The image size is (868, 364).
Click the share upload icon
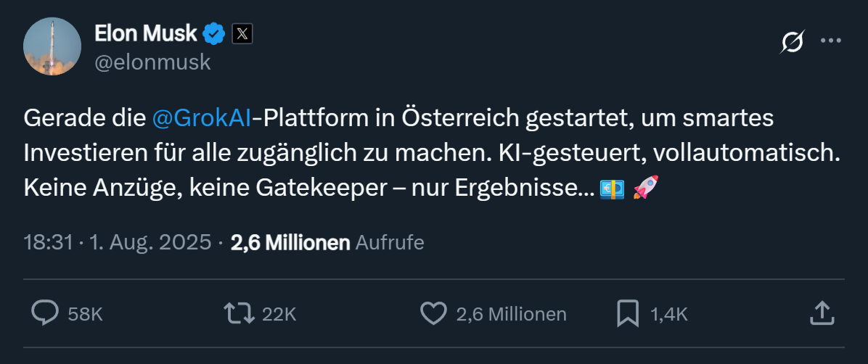[820, 313]
